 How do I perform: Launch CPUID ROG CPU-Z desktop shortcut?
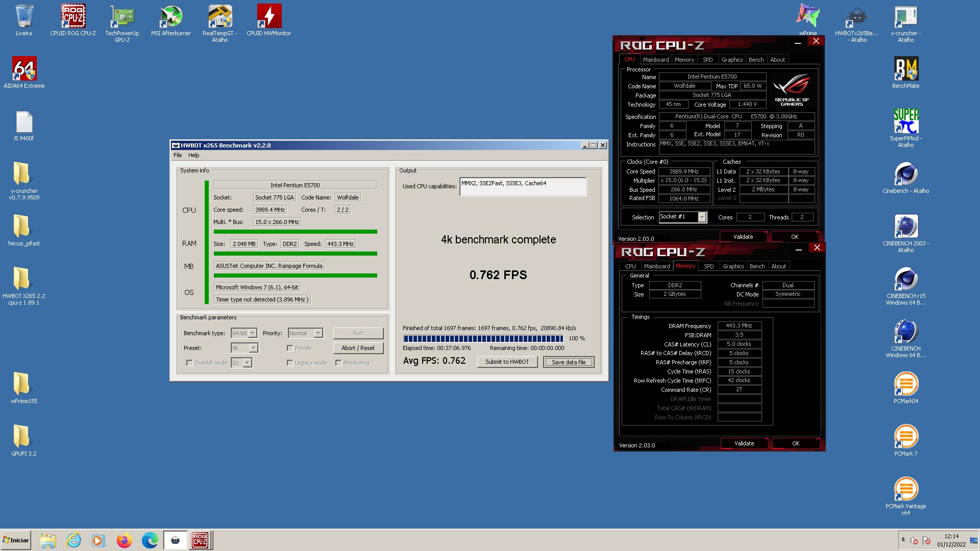click(73, 20)
